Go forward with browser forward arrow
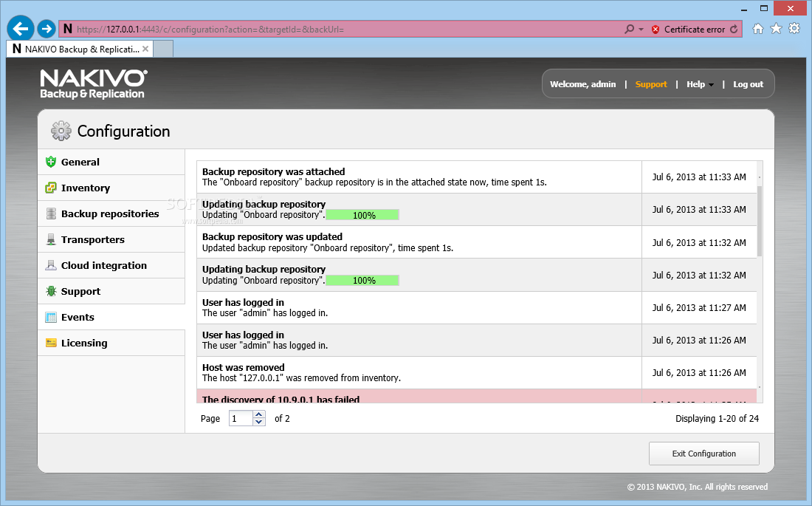 47,29
